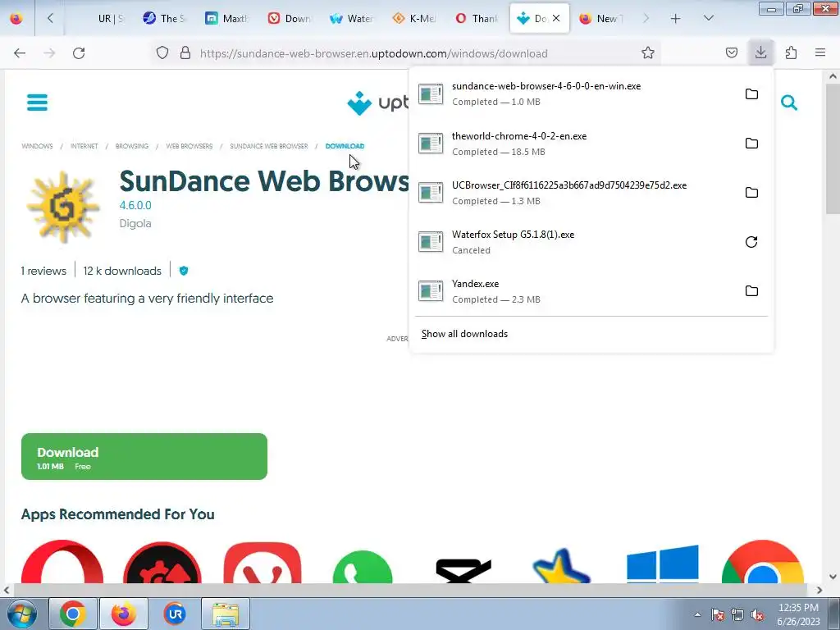Viewport: 840px width, 630px height.
Task: Open the 1 reviews link
Action: [x=43, y=271]
